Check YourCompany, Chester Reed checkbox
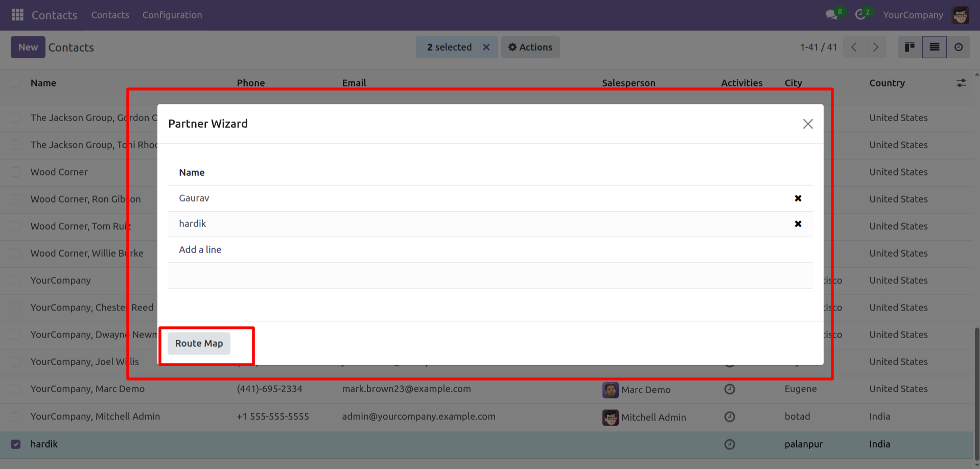 [16, 307]
